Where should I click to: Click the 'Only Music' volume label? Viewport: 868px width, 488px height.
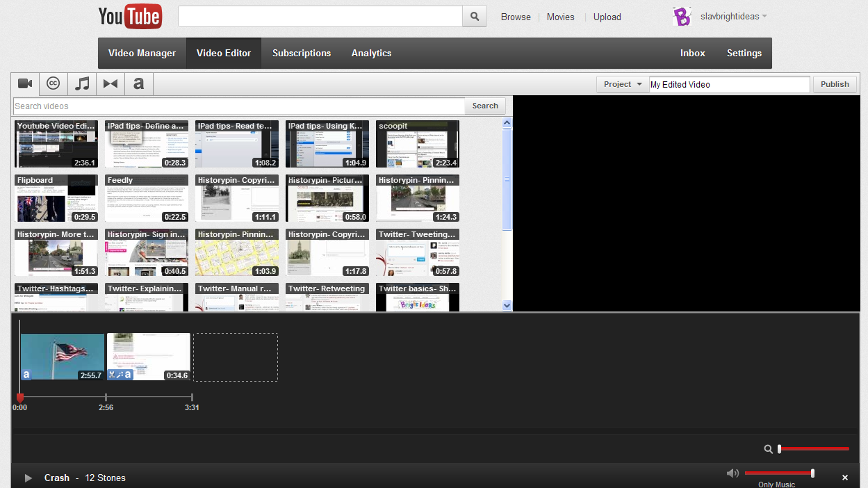click(777, 485)
